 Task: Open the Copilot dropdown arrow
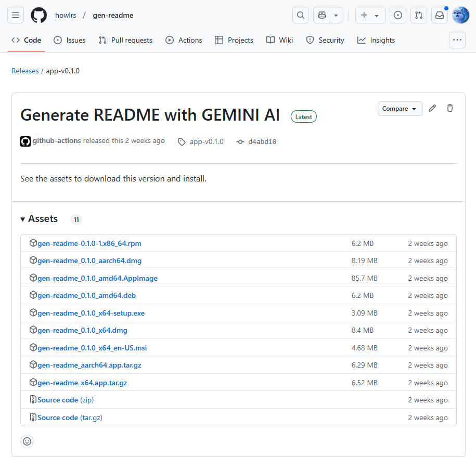(336, 15)
